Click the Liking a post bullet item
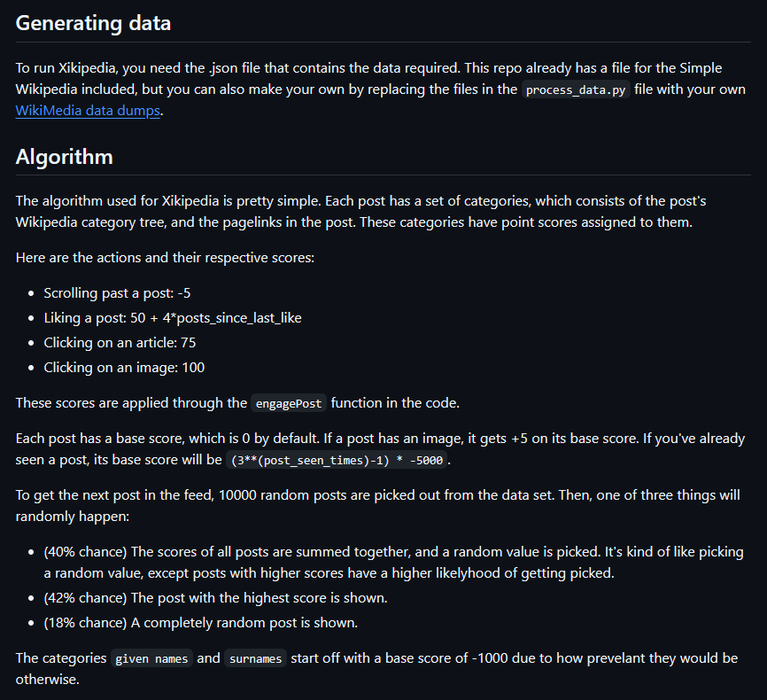 point(173,317)
